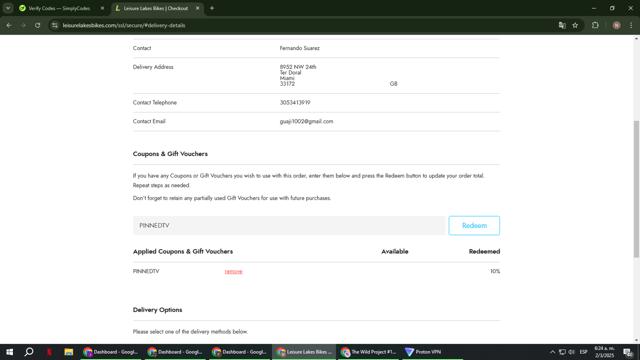640x360 pixels.
Task: Click the Redeemed column header
Action: coord(484,251)
